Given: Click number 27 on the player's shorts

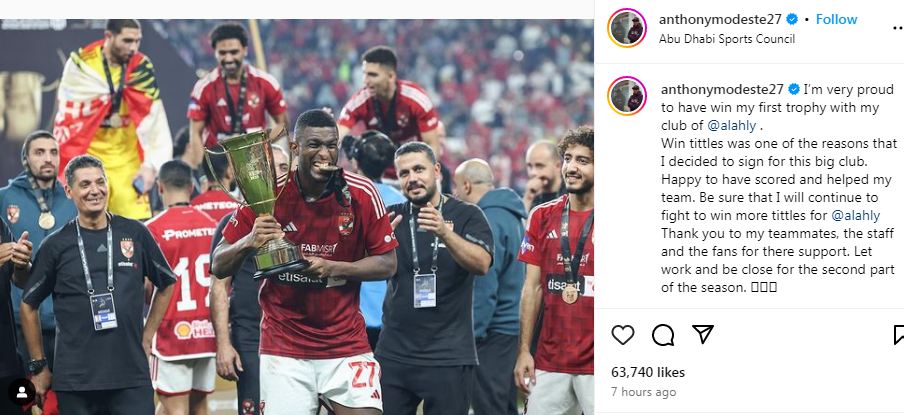Looking at the screenshot, I should pyautogui.click(x=364, y=374).
